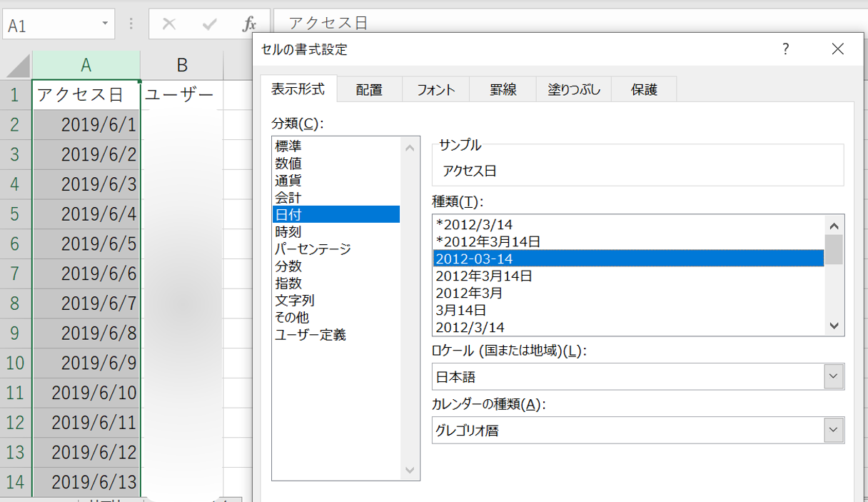The width and height of the screenshot is (868, 502).
Task: Select cell containing 2019/6/5
Action: (86, 244)
